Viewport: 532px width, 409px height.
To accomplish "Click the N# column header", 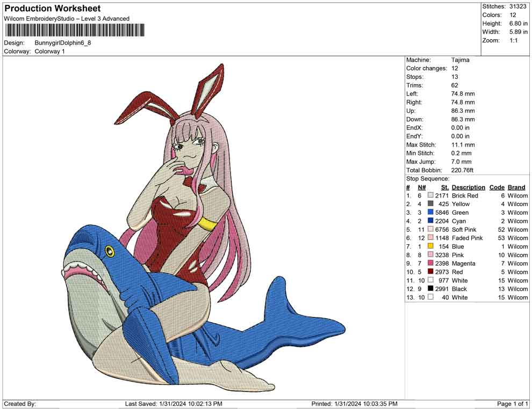I will (x=422, y=187).
